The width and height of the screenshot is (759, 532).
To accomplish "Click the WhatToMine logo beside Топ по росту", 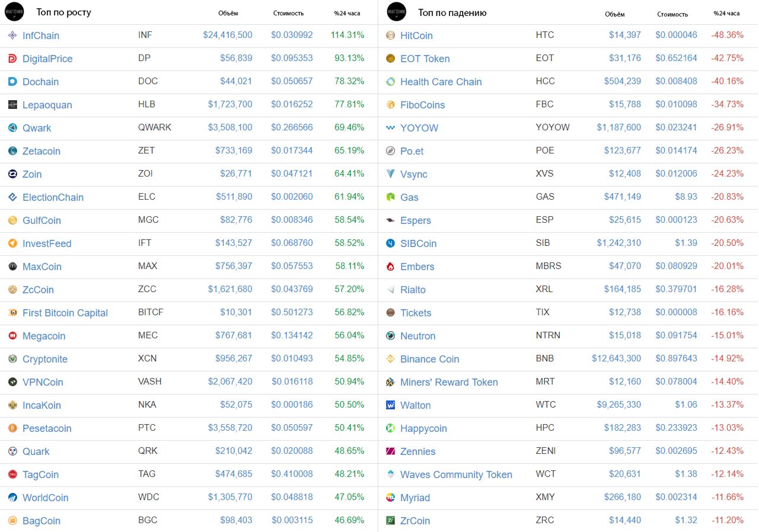I will click(x=14, y=12).
